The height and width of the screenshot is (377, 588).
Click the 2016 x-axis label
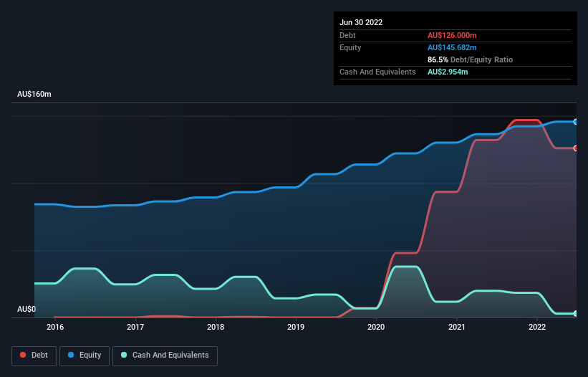(x=55, y=327)
